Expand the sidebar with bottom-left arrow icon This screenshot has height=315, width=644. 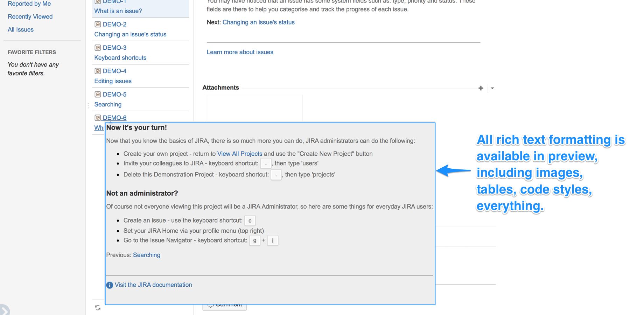click(4, 310)
